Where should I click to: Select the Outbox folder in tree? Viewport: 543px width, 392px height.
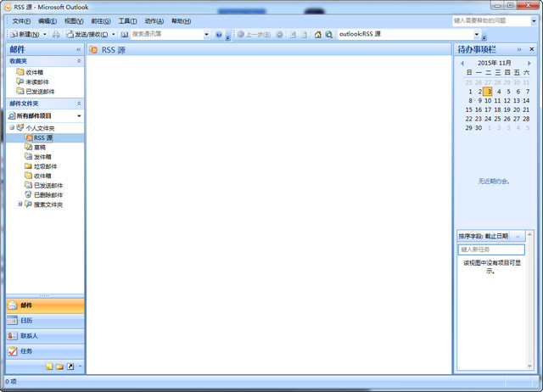pos(42,157)
